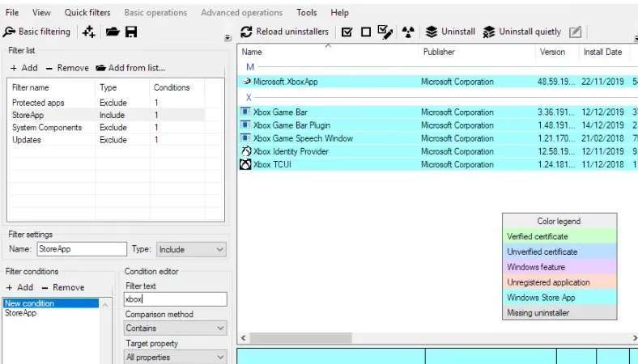Click the advanced filtering sparkle icon

click(x=88, y=32)
